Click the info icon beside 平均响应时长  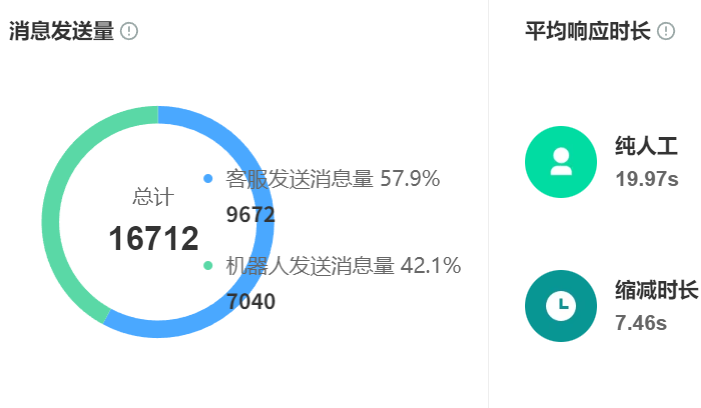pyautogui.click(x=666, y=31)
